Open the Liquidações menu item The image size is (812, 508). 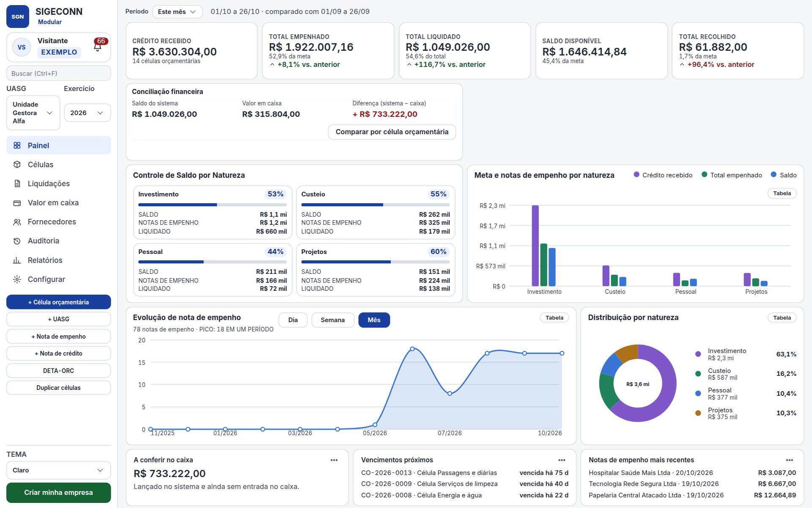(58, 183)
